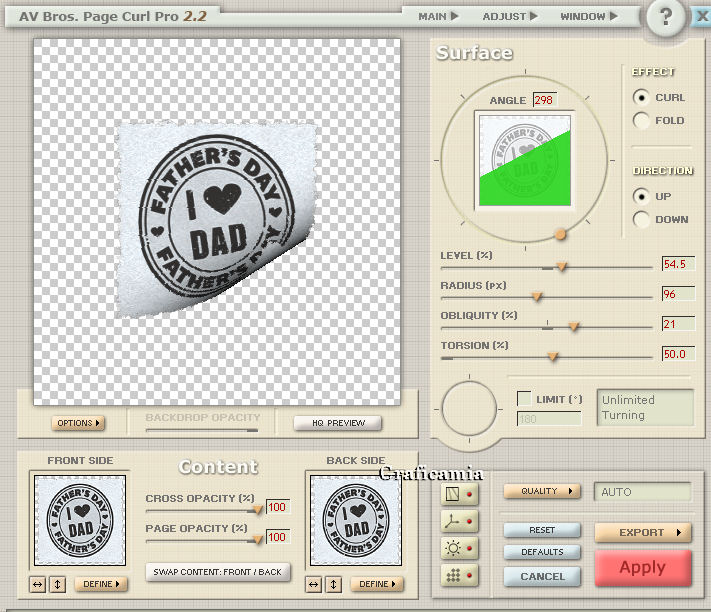Click the Obliquity slider handle
The width and height of the screenshot is (711, 612).
[574, 326]
